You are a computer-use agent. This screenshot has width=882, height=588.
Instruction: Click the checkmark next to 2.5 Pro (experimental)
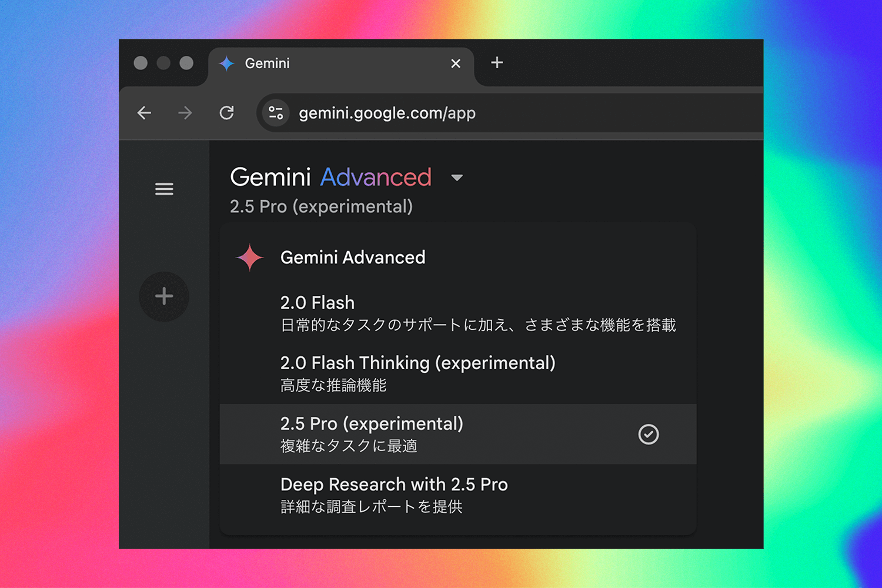click(648, 435)
